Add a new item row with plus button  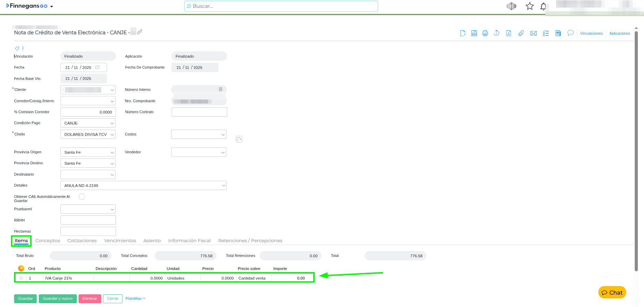[x=21, y=268]
